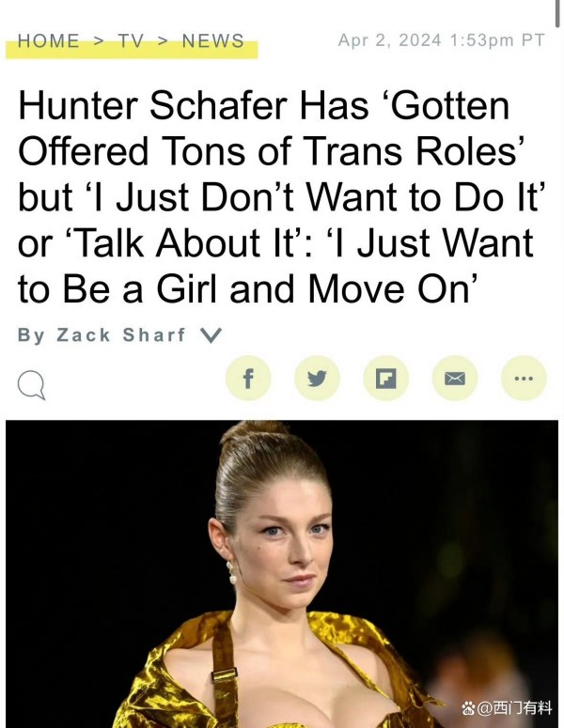Open NEWS breadcrumb section
Image resolution: width=564 pixels, height=728 pixels.
[212, 40]
